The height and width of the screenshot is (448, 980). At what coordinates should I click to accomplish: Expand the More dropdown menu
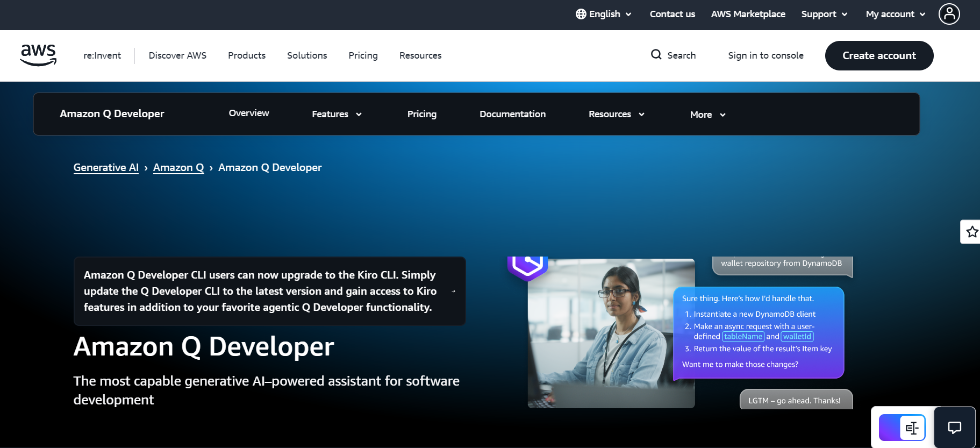tap(707, 115)
